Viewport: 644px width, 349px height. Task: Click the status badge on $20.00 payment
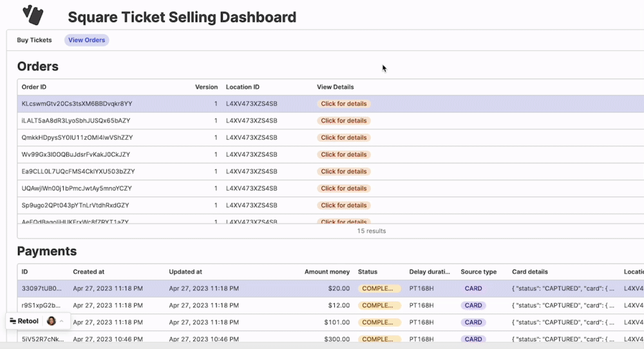379,288
